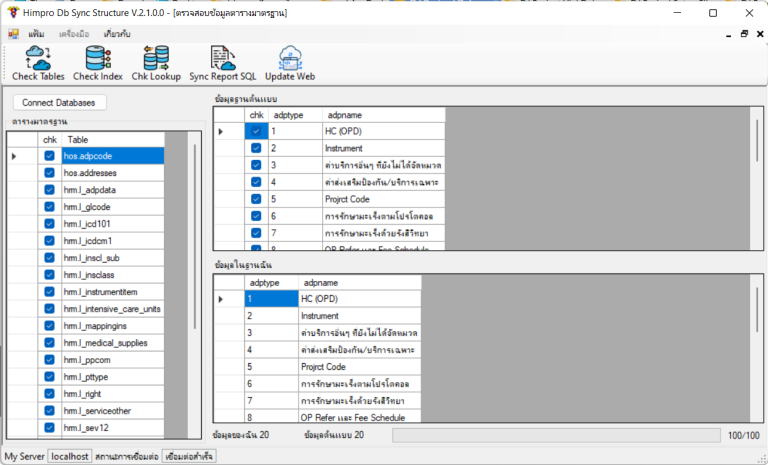Run Sync Report SQL

tap(222, 63)
